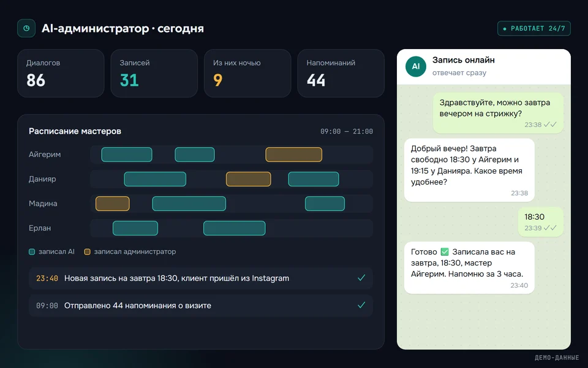
Task: Click the teal записал AI legend swatch
Action: 32,251
